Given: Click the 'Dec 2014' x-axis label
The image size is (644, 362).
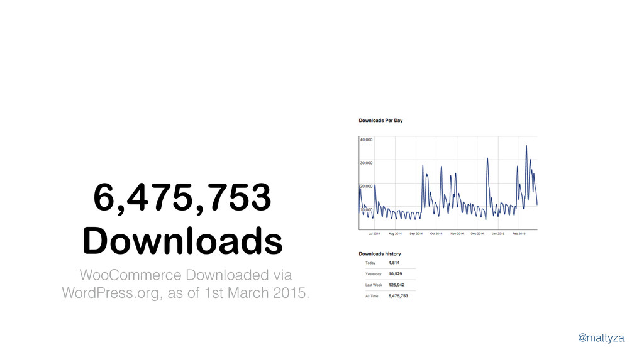Looking at the screenshot, I should (x=477, y=234).
